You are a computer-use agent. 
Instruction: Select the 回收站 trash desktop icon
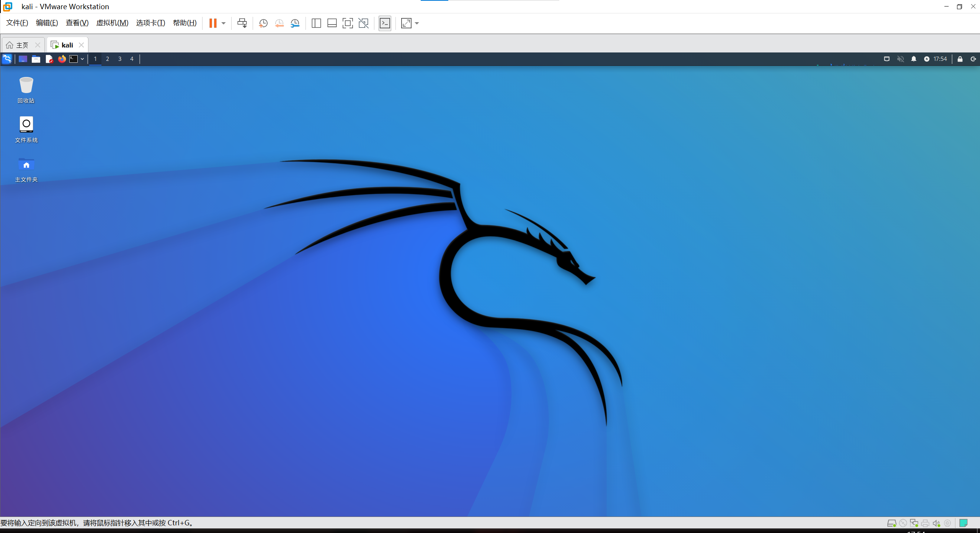(26, 90)
